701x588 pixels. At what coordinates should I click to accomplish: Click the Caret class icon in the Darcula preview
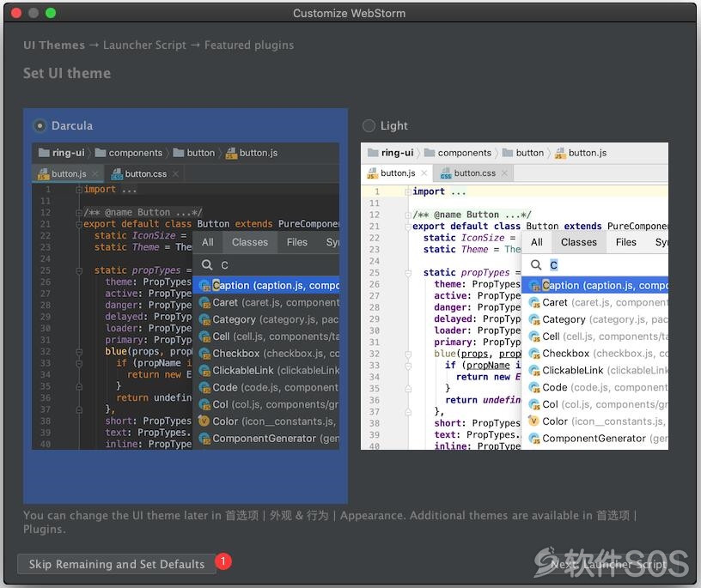click(x=204, y=302)
